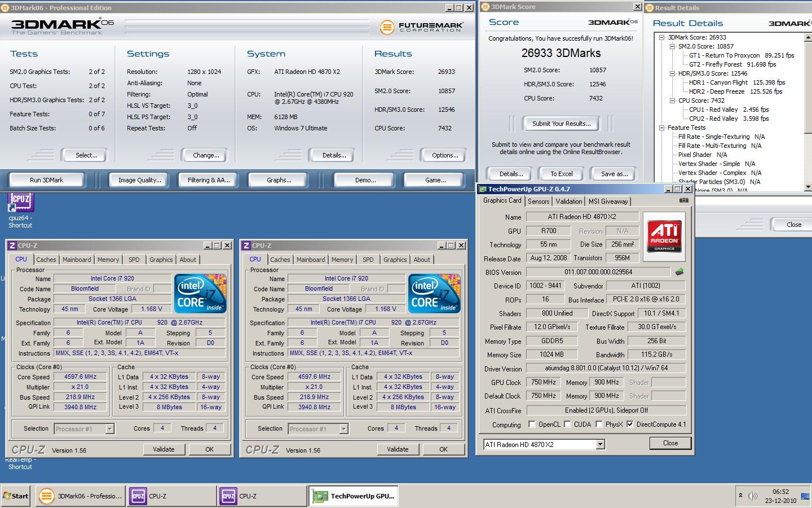The height and width of the screenshot is (508, 812).
Task: Open the Windows Start button
Action: 15,496
